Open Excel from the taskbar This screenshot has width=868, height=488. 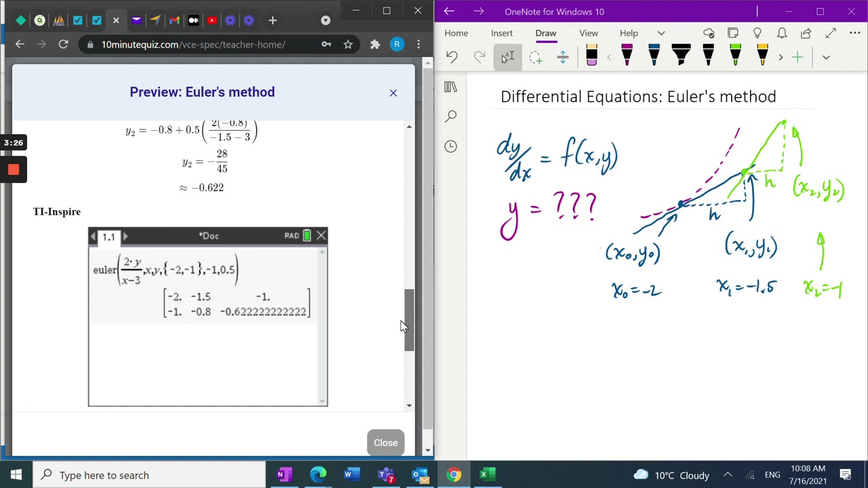click(487, 475)
